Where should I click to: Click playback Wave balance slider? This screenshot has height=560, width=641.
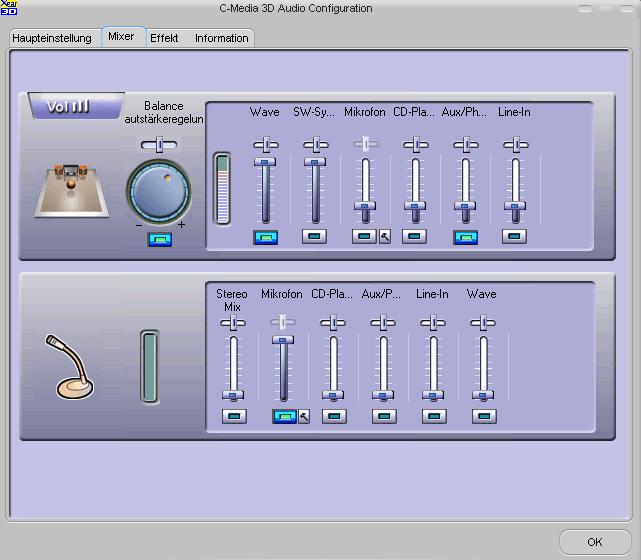(266, 145)
